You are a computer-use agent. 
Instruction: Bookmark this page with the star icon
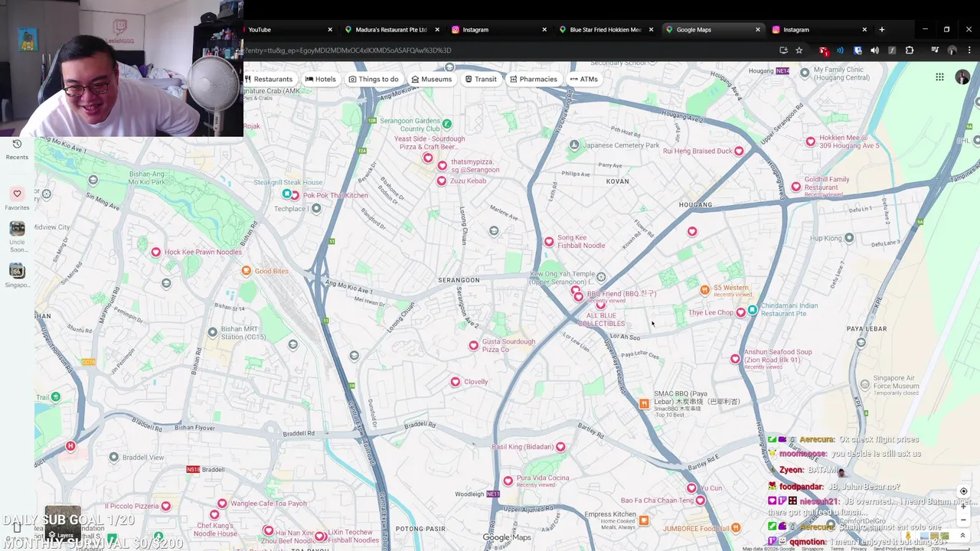[799, 51]
